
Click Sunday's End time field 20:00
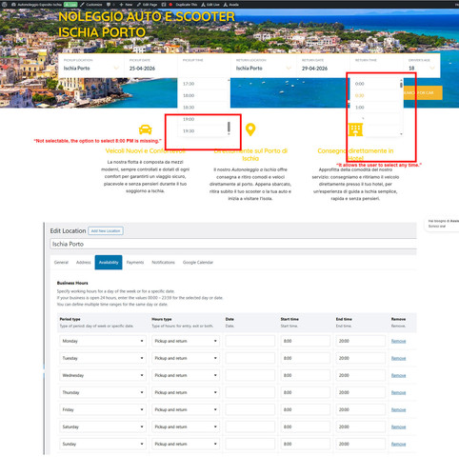point(361,444)
